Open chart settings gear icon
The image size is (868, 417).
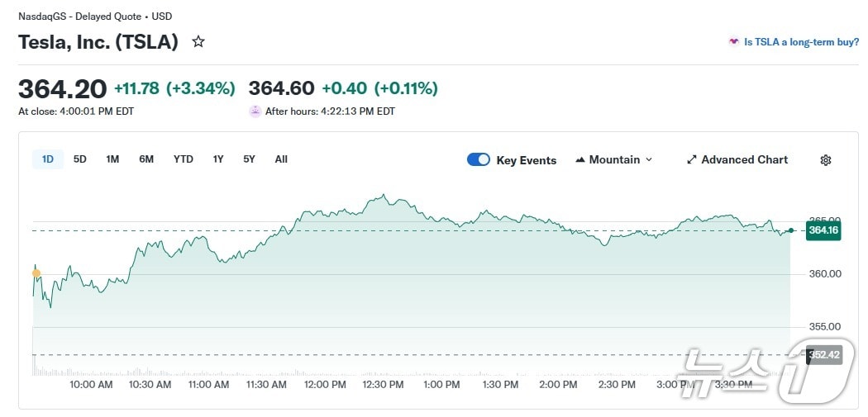pos(825,160)
